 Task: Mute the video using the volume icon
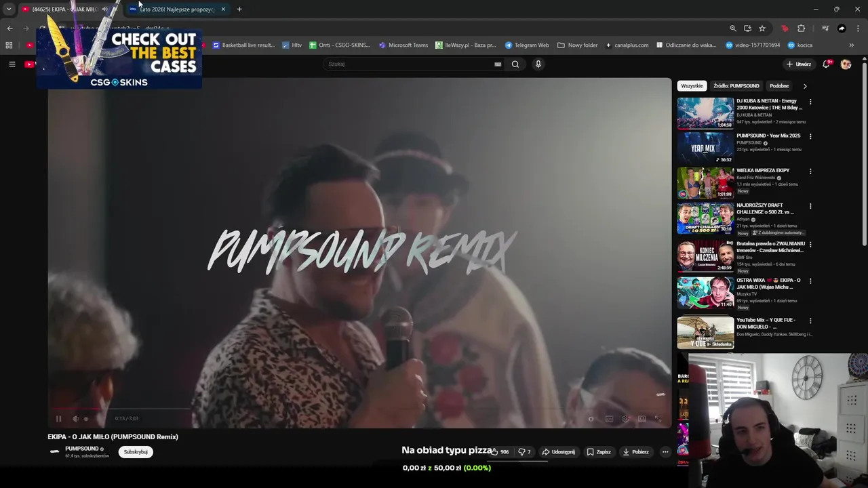pyautogui.click(x=75, y=419)
